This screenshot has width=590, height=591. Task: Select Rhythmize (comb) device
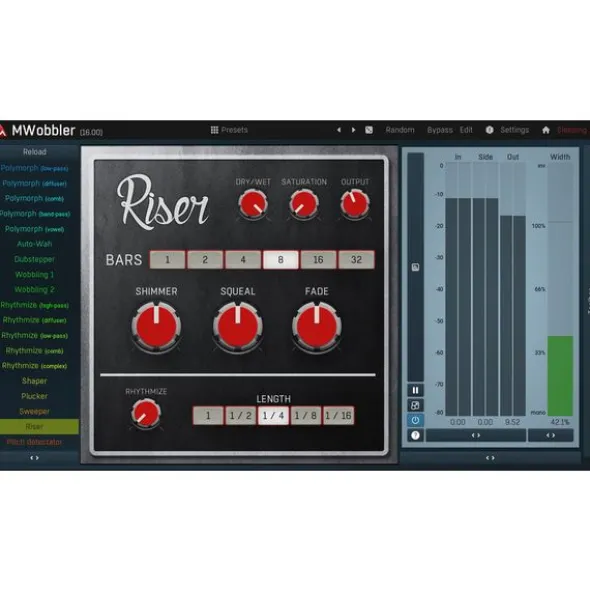(x=35, y=351)
